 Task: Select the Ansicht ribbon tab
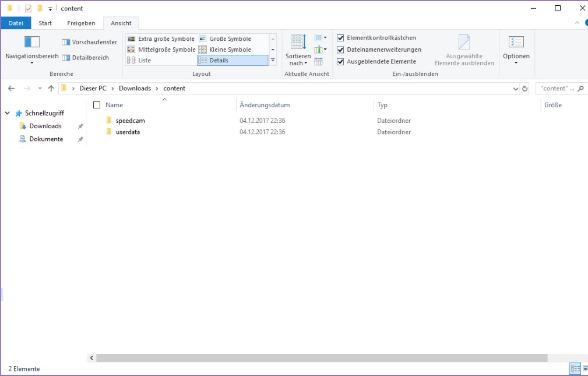click(x=121, y=23)
